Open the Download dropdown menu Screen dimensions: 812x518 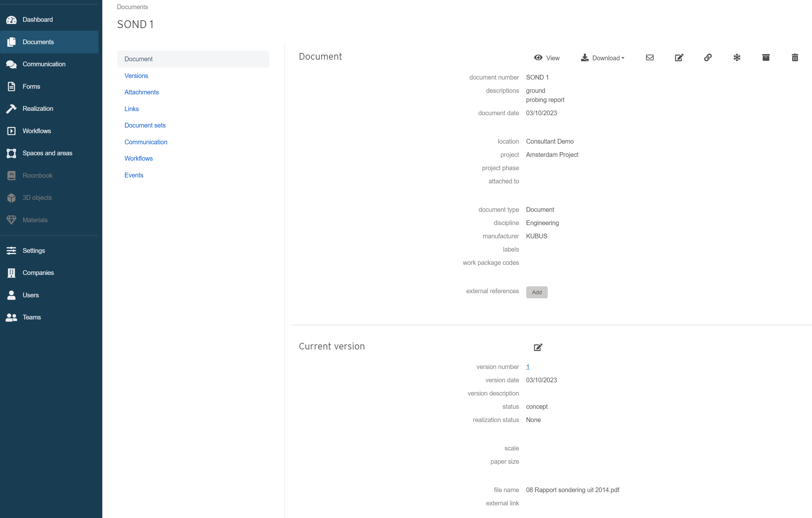coord(603,58)
